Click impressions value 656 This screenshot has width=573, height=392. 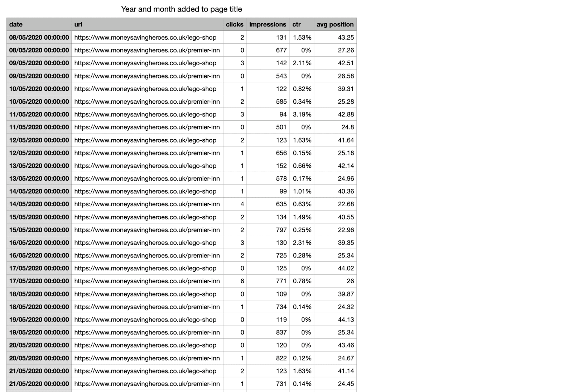281,153
